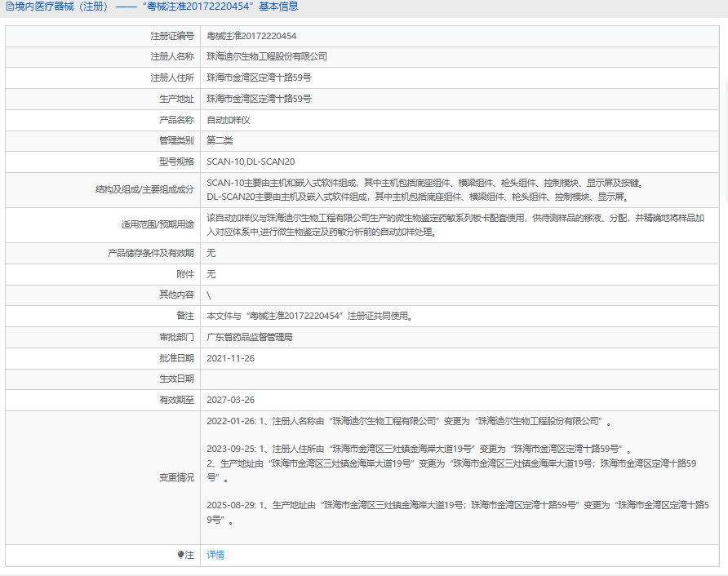
Task: Click the 2022-01-26 change record entry
Action: tap(409, 422)
